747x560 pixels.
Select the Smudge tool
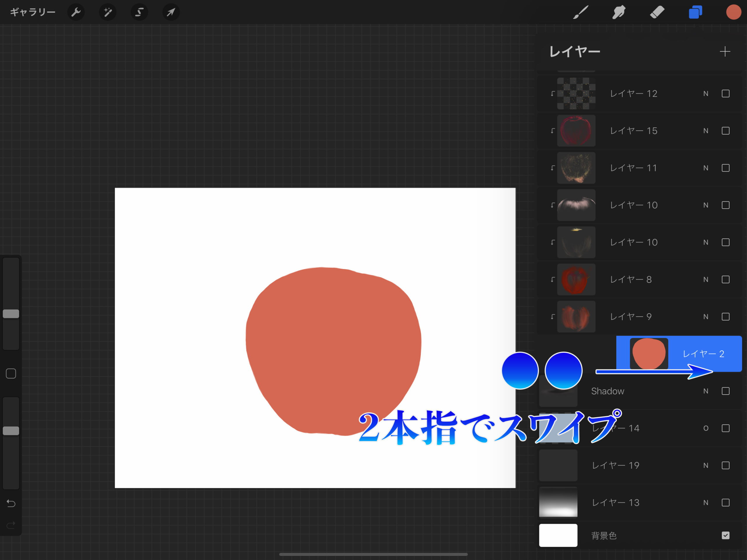(619, 13)
